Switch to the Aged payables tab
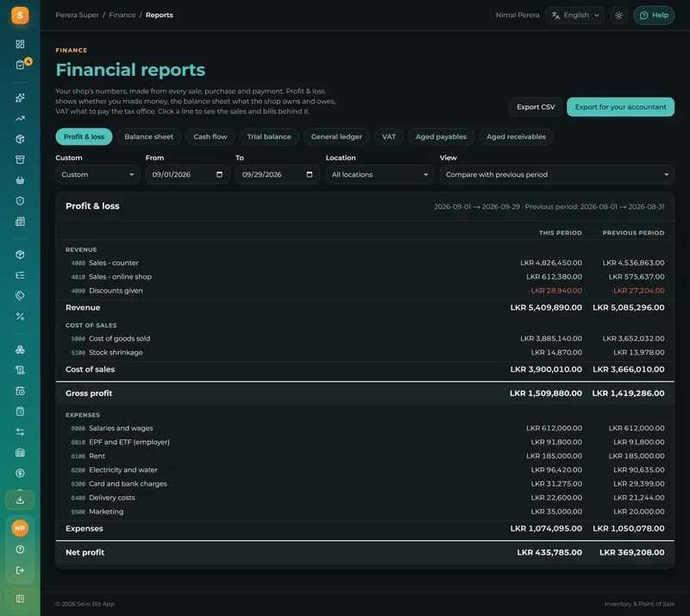 [x=441, y=137]
